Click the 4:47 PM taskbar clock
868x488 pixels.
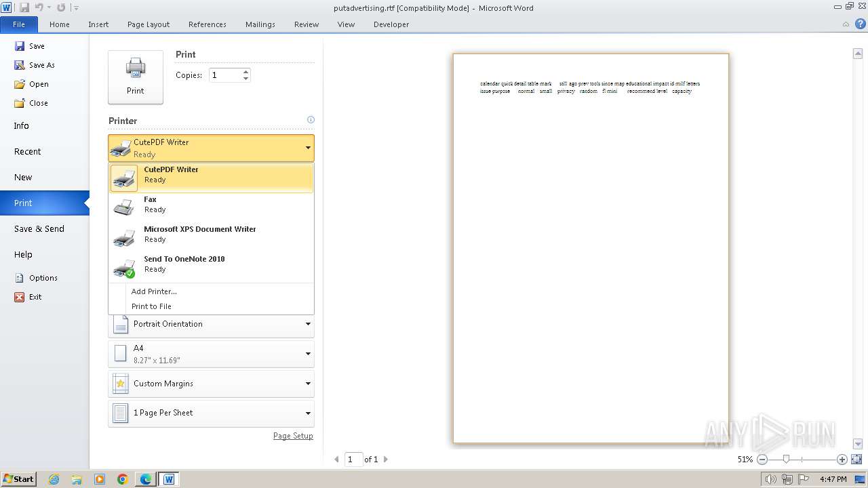833,479
